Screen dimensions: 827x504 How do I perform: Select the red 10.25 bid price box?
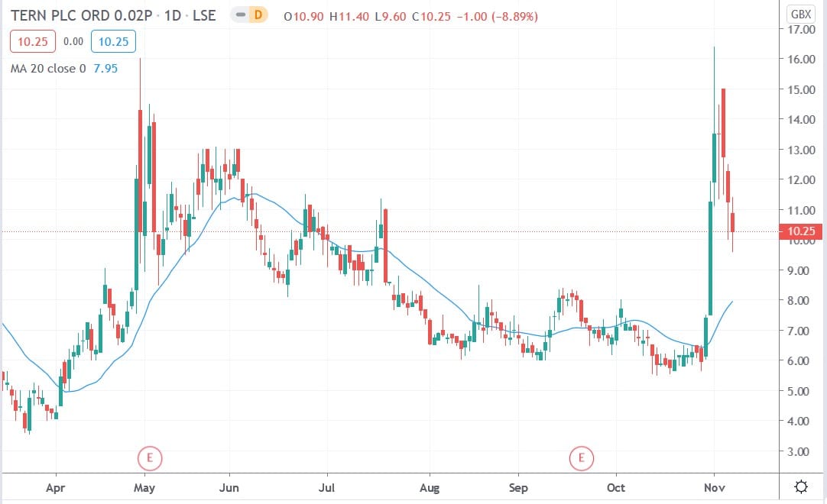tap(31, 41)
